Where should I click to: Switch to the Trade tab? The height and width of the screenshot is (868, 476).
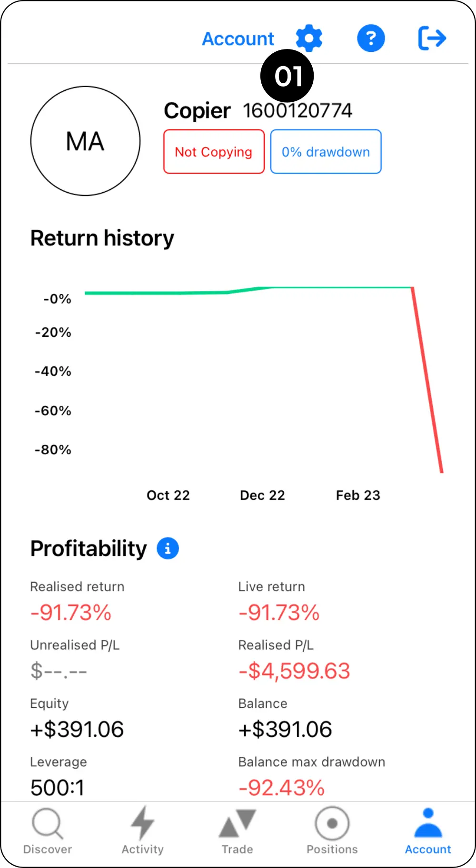(x=237, y=830)
